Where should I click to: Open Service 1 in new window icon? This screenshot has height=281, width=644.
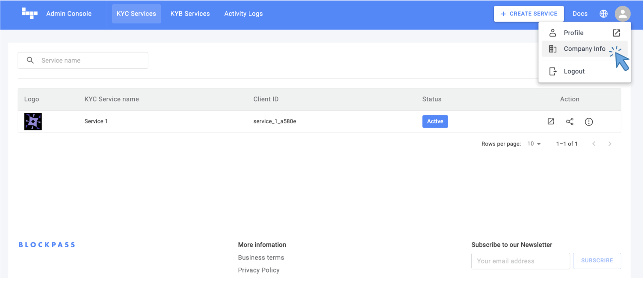(x=551, y=122)
